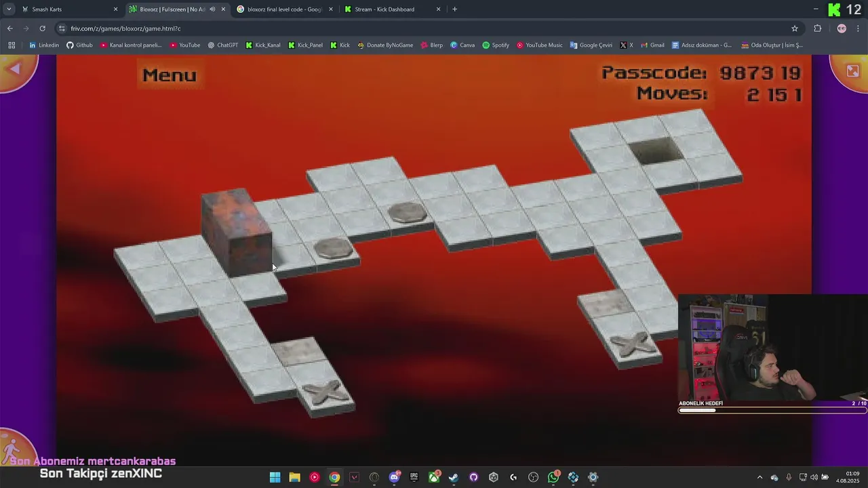Open the Donate ByNoGame bookmark
Viewport: 868px width, 488px height.
(x=385, y=45)
